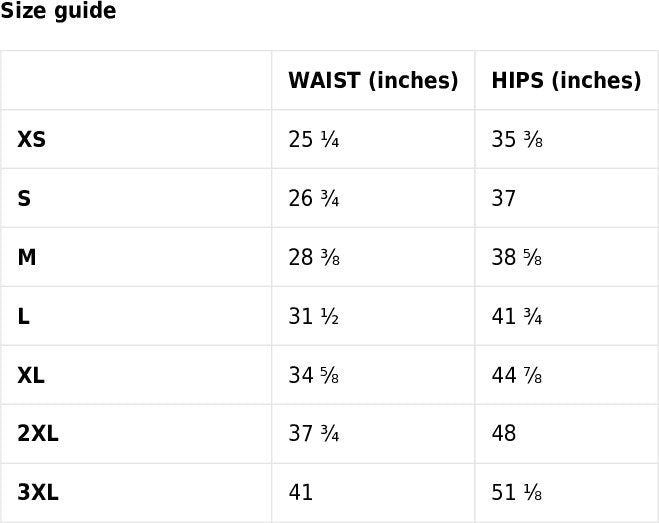The width and height of the screenshot is (659, 523).
Task: Select the WAIST (inches) column header
Action: pyautogui.click(x=373, y=81)
